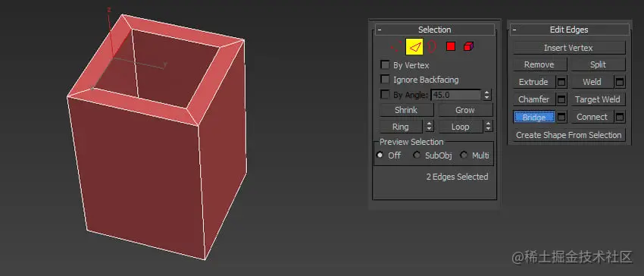Select Element sub-object cube icon
644x276 pixels.
(469, 46)
